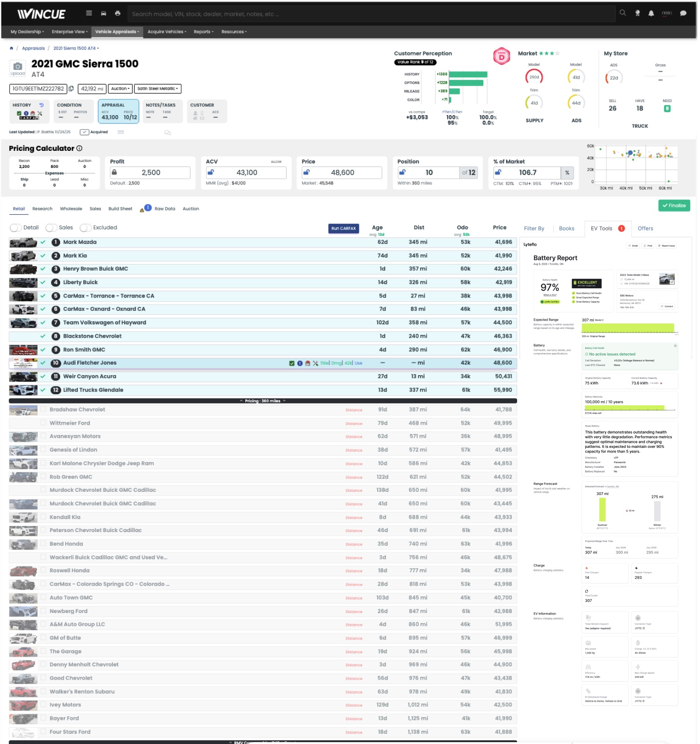Open Pricing Calculator info icon
This screenshot has width=700, height=744.
[79, 149]
